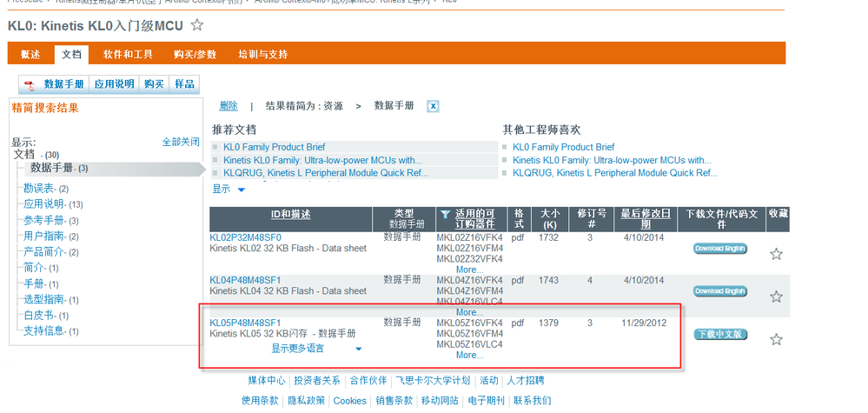This screenshot has width=868, height=413.
Task: Click the 应用说明 shortcut button
Action: (x=114, y=84)
